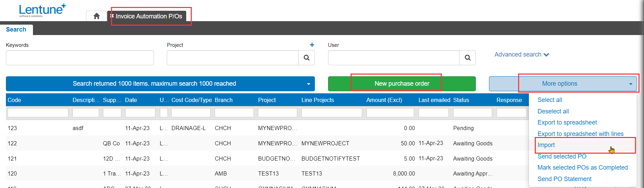
Task: Select purchase order code 121
Action: (12, 159)
